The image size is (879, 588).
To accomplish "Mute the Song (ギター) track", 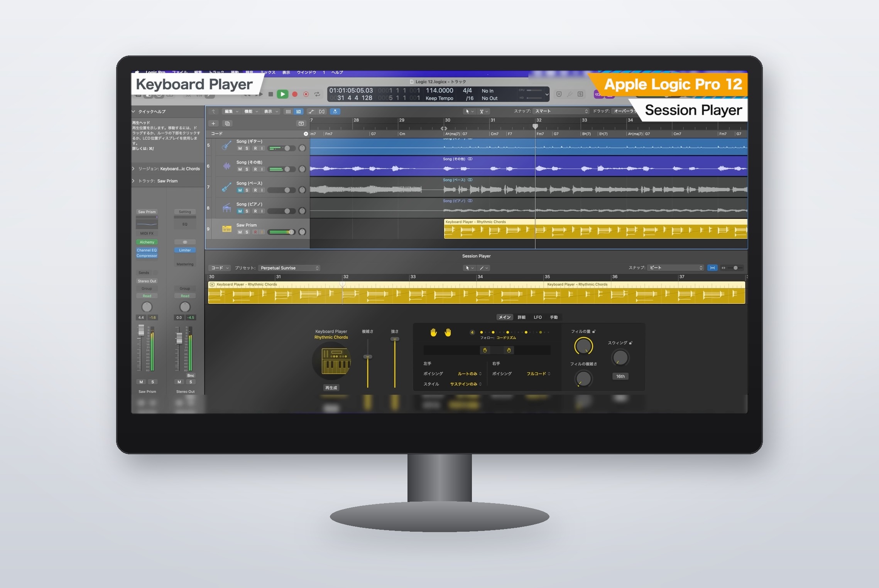I will [x=240, y=148].
